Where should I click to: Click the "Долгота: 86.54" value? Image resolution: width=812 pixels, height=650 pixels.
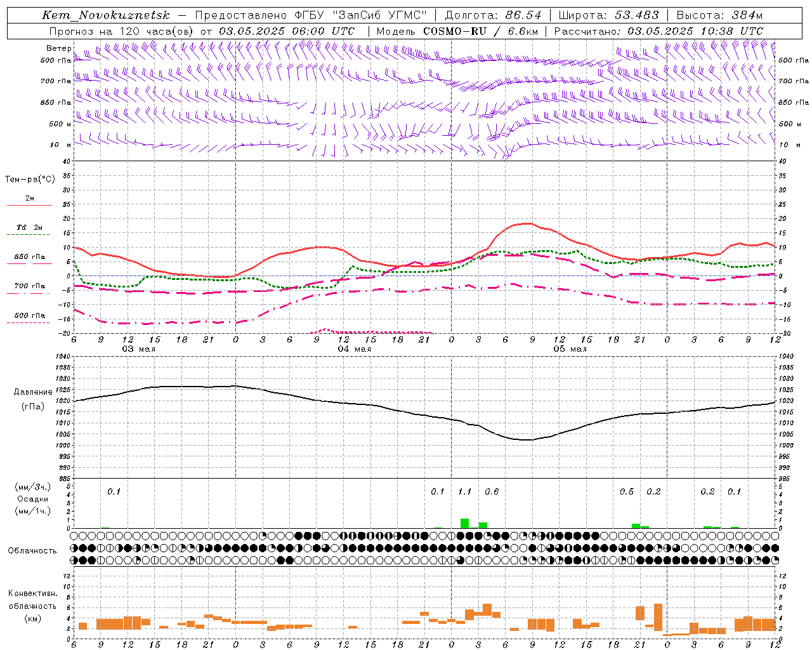pyautogui.click(x=494, y=15)
